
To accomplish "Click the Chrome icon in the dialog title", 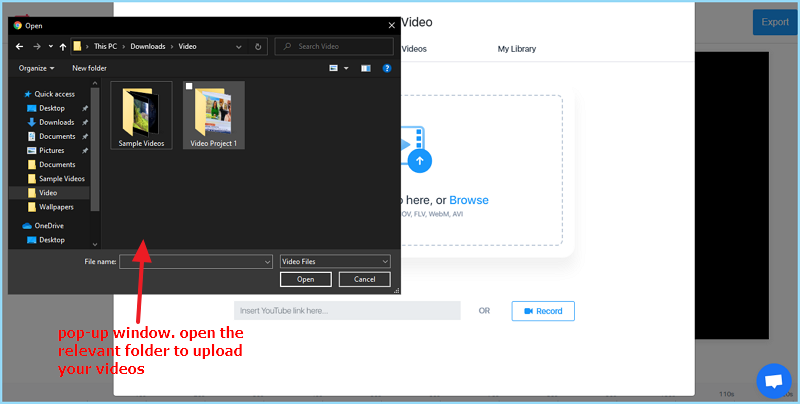I will 18,26.
